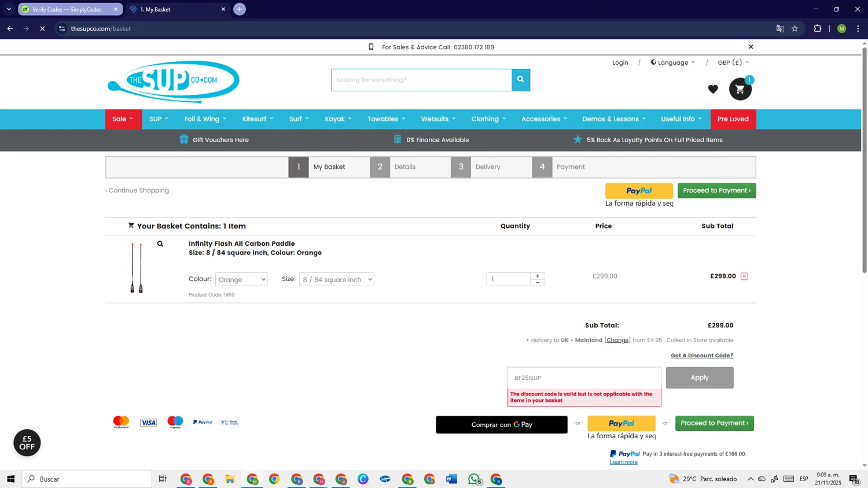Open the GBP currency dropdown
The width and height of the screenshot is (868, 488).
click(733, 62)
